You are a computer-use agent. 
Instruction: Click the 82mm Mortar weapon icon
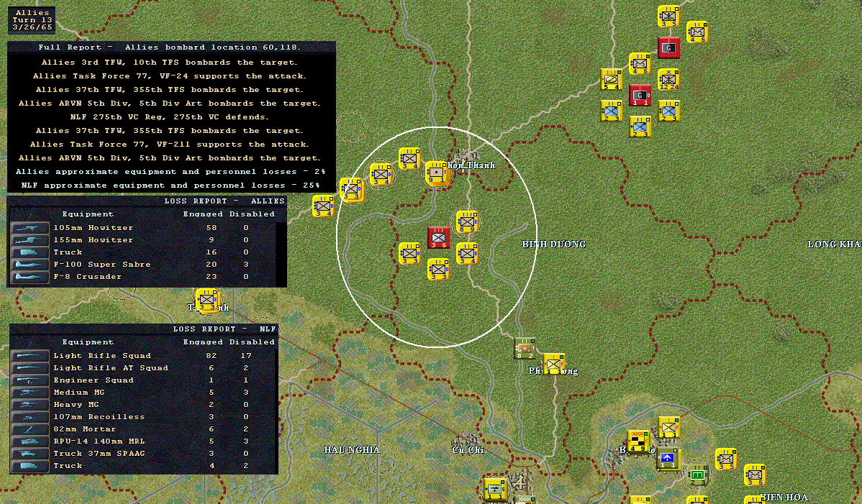click(30, 429)
